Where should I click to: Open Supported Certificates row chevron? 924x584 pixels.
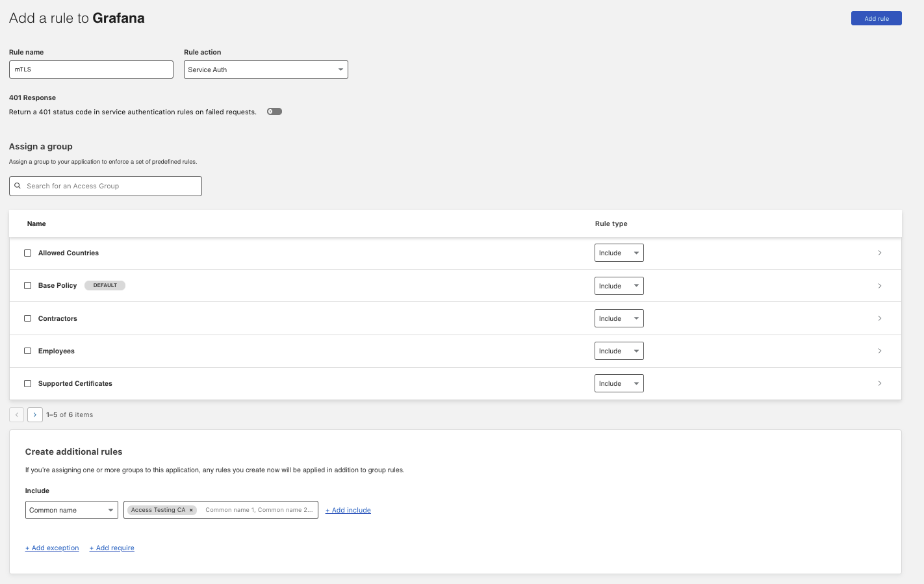pyautogui.click(x=880, y=383)
